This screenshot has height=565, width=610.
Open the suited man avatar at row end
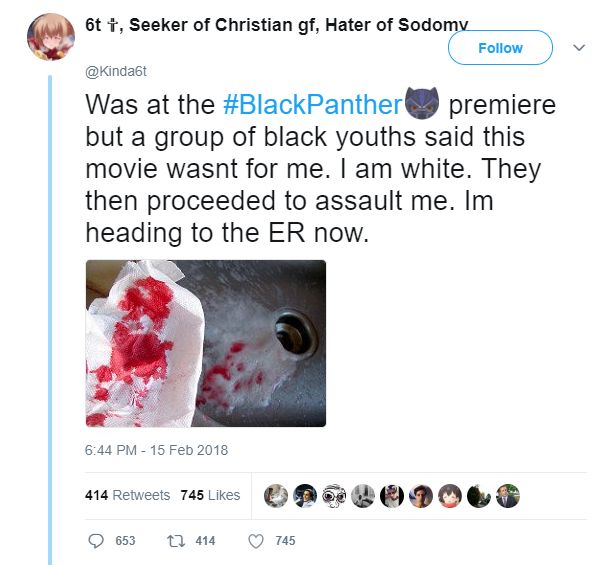(x=508, y=495)
